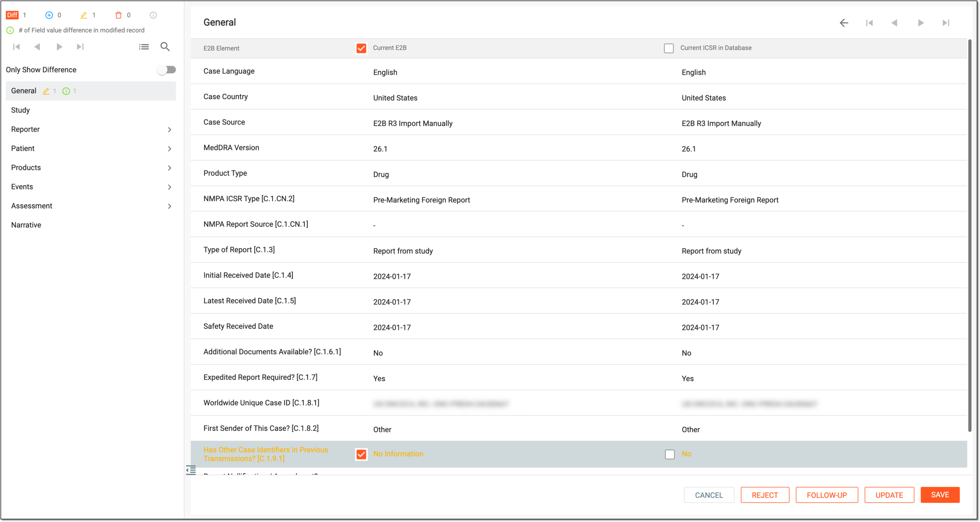Open the Patient section label

click(x=23, y=149)
